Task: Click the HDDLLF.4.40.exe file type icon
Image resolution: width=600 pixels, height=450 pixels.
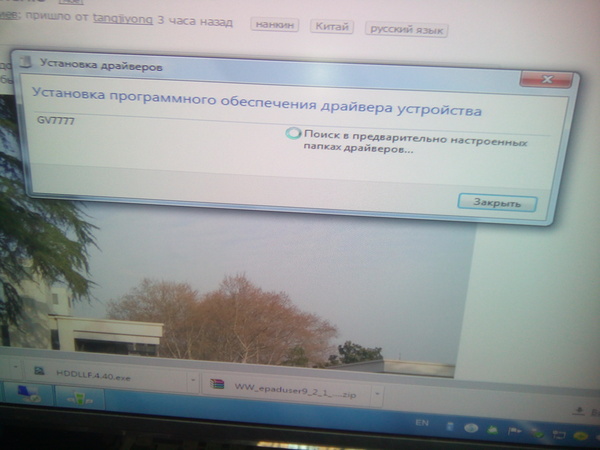Action: (x=40, y=373)
